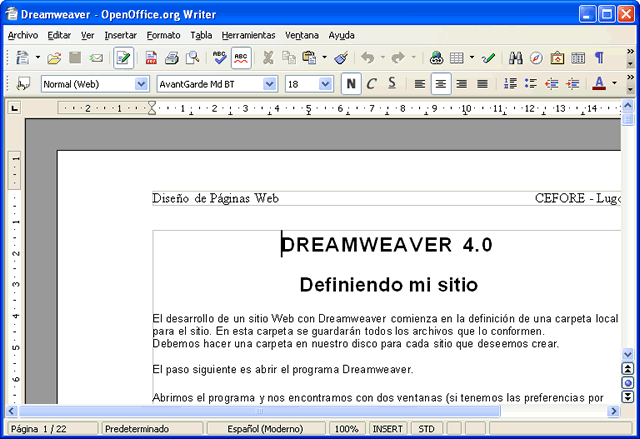Image resolution: width=640 pixels, height=439 pixels.
Task: Open the AvantGarde Md BT font name dropdown
Action: tap(269, 84)
